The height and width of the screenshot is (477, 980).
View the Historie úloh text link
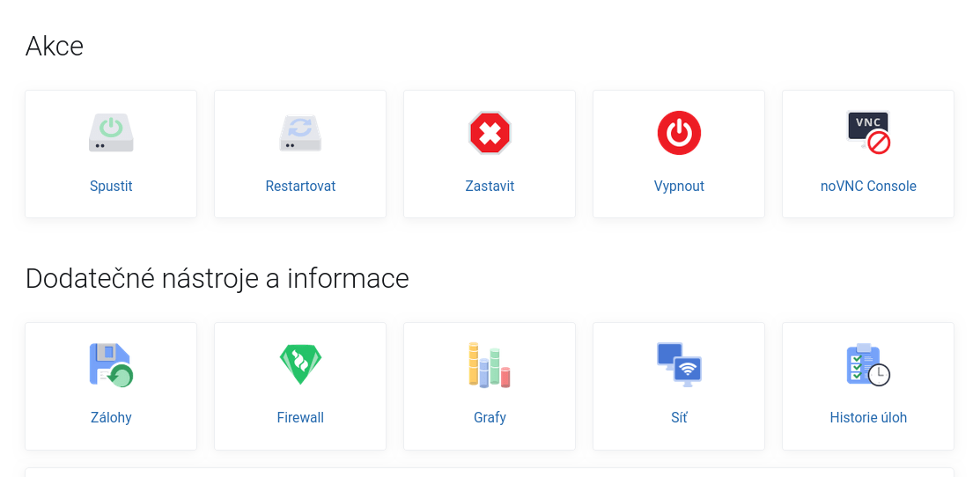(868, 418)
